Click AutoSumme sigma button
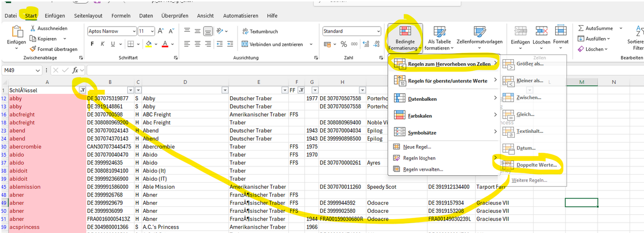This screenshot has width=644, height=233. (595, 28)
